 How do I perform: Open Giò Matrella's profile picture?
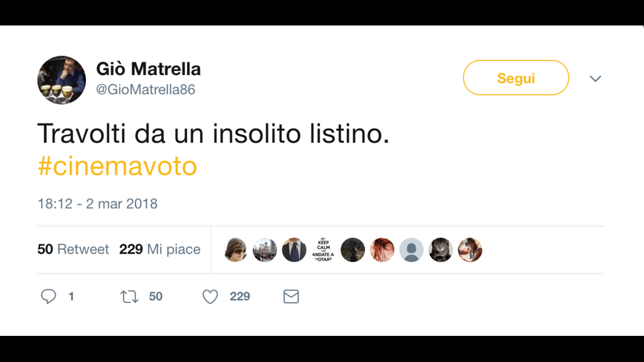(x=62, y=80)
